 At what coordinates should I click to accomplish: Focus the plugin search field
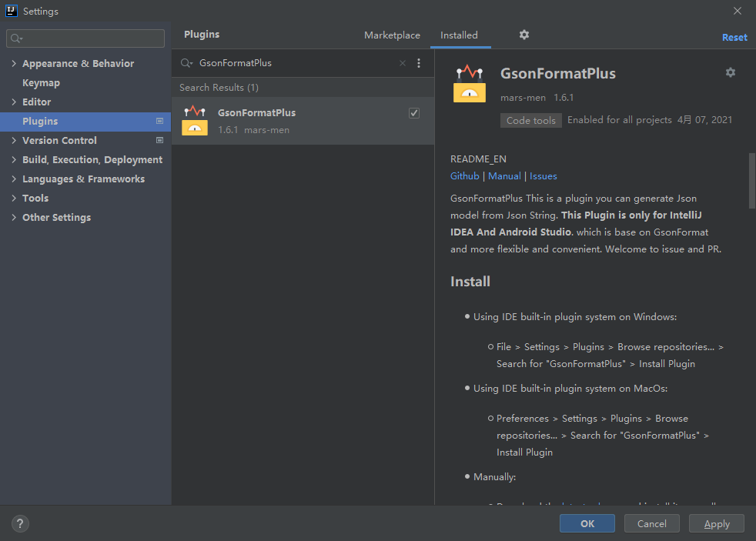[x=296, y=63]
